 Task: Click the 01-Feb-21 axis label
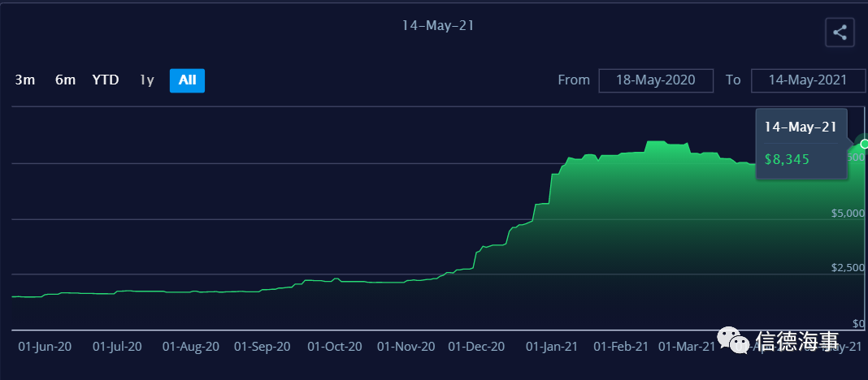621,347
